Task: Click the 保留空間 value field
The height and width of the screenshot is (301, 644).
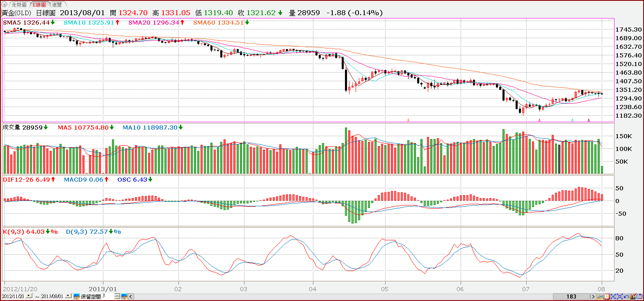Action: [107, 296]
